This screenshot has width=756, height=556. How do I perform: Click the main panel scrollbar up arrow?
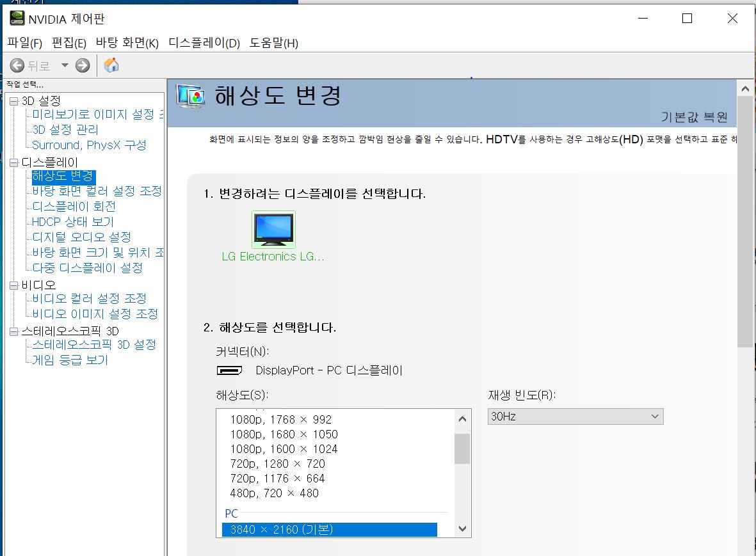coord(744,88)
